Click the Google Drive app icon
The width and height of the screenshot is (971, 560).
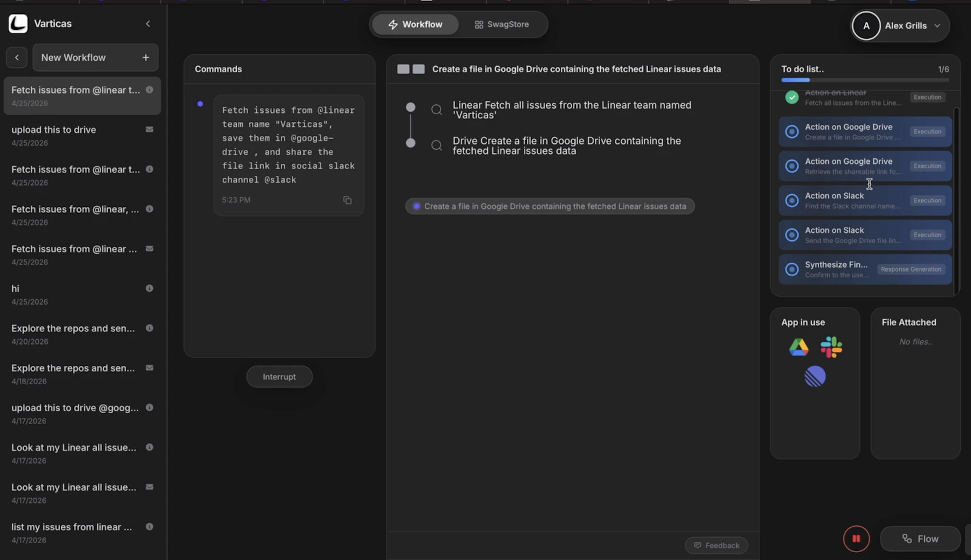click(x=799, y=347)
